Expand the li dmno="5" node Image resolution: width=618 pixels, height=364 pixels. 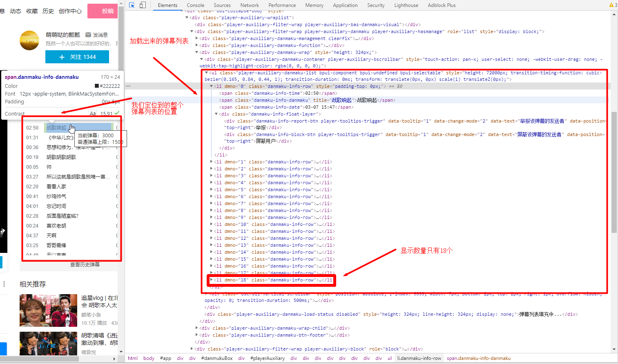point(212,190)
